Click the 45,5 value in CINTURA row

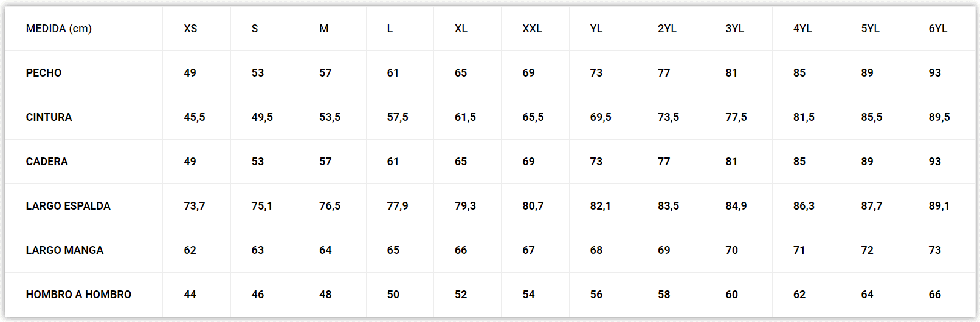(195, 117)
